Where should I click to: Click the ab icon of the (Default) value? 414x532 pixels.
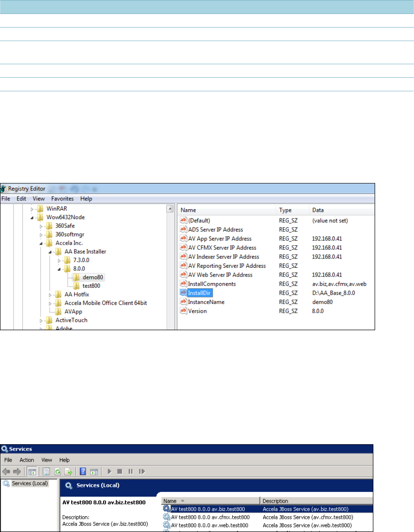183,221
